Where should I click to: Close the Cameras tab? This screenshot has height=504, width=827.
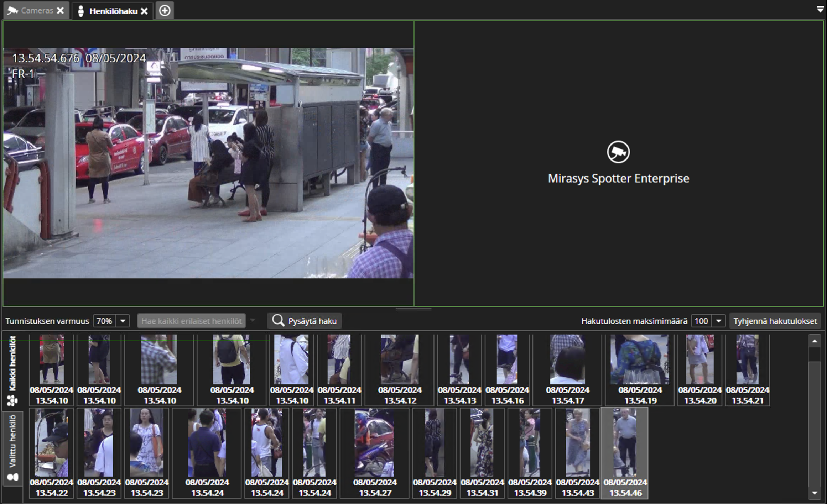click(61, 11)
